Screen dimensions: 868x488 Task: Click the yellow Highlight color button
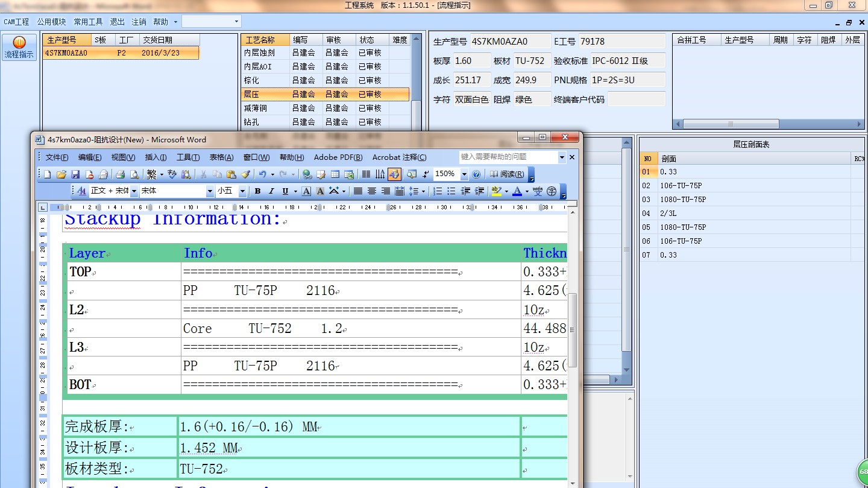pyautogui.click(x=496, y=191)
